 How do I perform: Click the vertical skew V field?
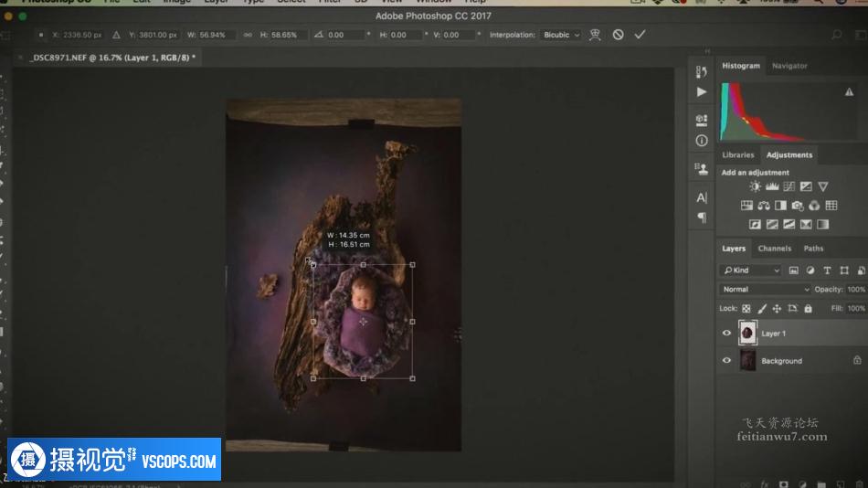(x=459, y=35)
